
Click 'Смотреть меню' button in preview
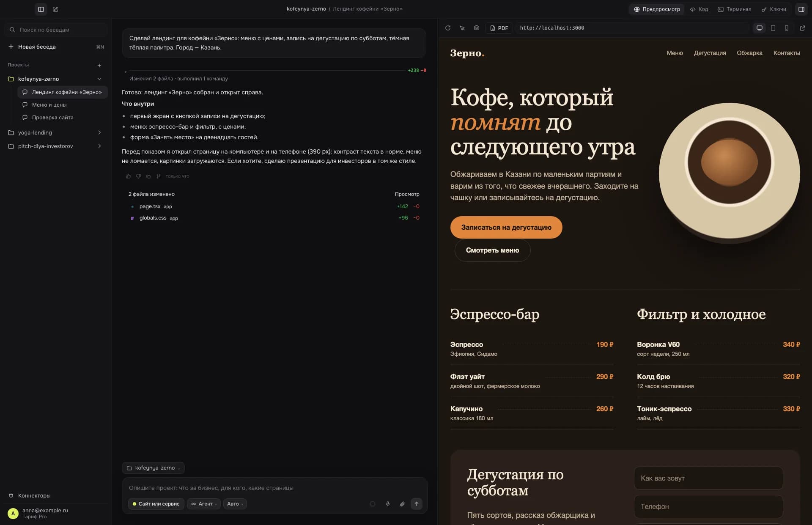[492, 250]
